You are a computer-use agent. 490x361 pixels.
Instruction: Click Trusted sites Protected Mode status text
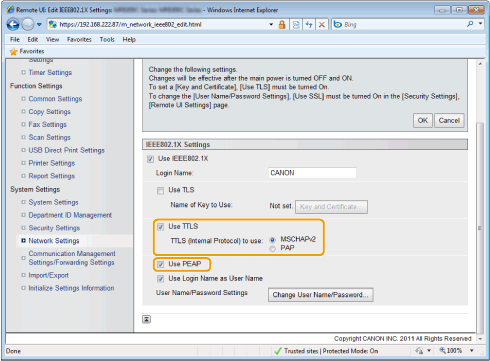click(331, 351)
